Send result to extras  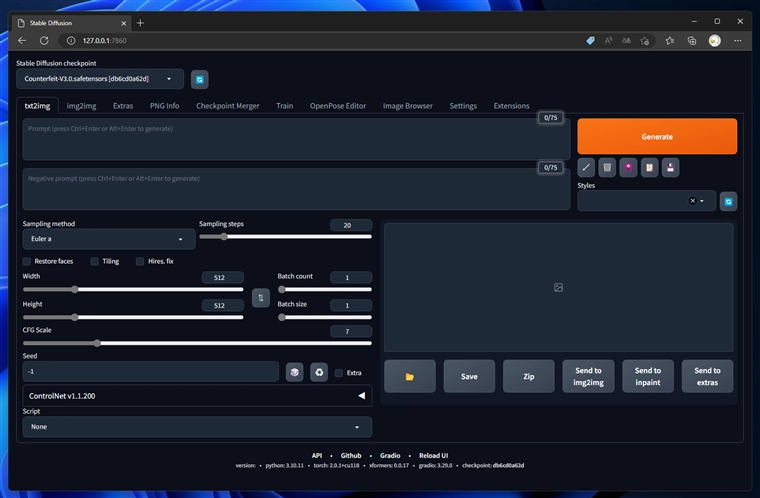(x=707, y=376)
